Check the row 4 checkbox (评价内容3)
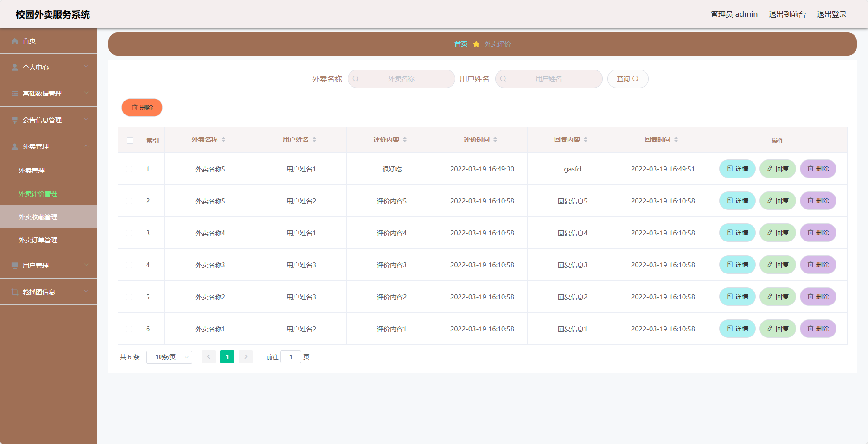The height and width of the screenshot is (444, 868). (129, 265)
